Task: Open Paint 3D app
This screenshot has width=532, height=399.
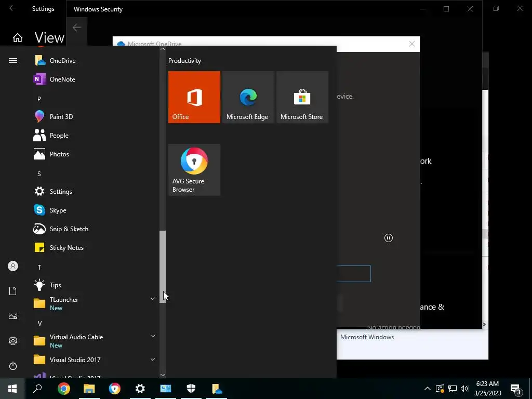Action: [x=95, y=117]
